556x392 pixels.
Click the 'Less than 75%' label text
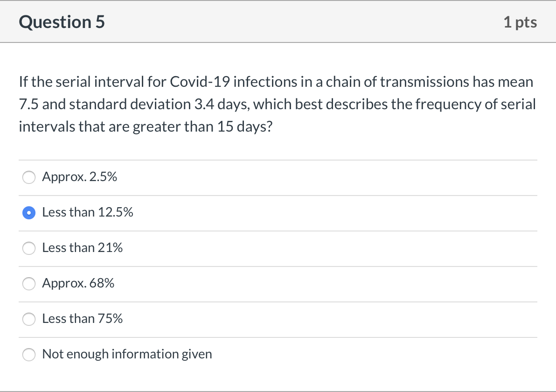[82, 319]
